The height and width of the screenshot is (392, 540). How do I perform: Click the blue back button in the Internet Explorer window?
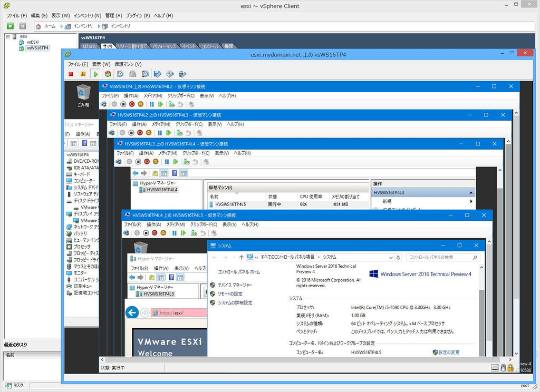tap(132, 312)
